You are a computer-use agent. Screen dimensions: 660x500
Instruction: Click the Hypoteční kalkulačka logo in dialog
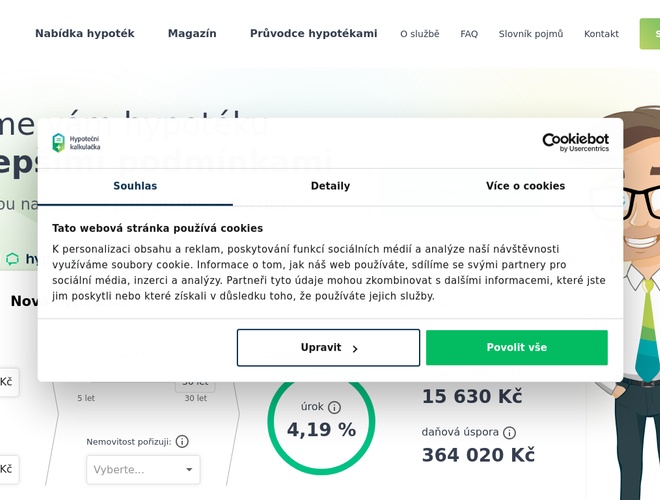[x=76, y=143]
